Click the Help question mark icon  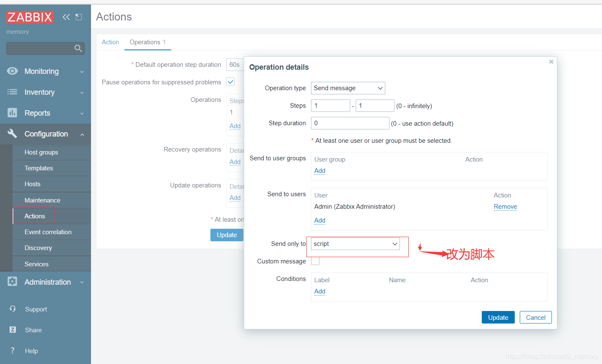pos(13,351)
